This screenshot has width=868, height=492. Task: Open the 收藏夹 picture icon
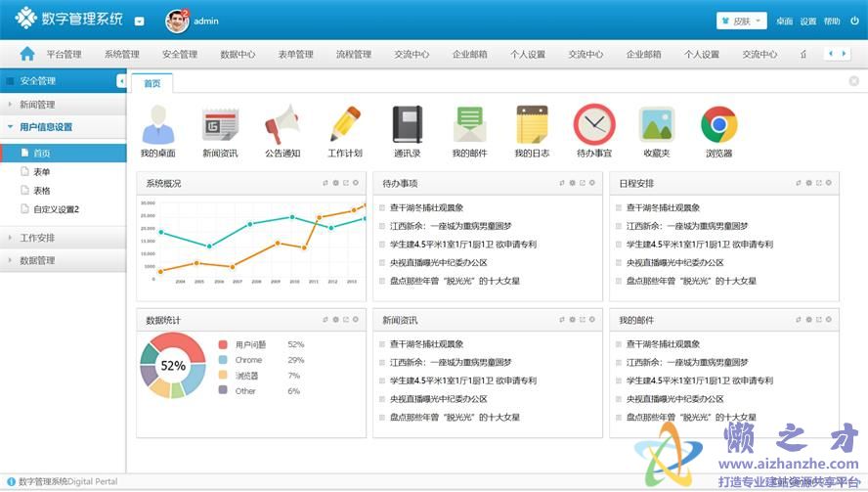tap(657, 124)
